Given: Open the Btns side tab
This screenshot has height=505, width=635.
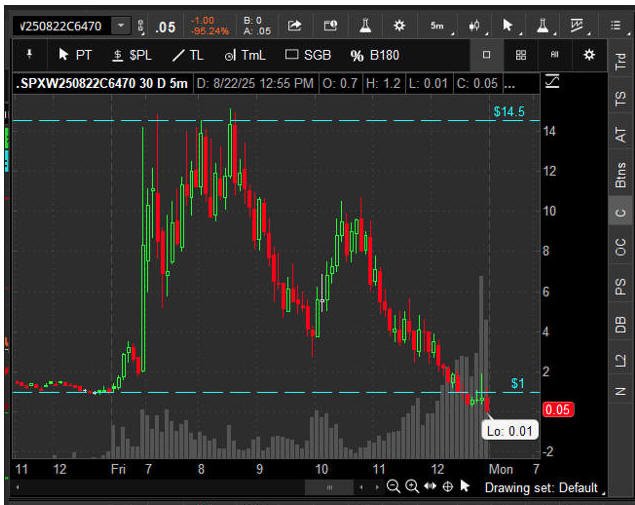Looking at the screenshot, I should coord(620,175).
